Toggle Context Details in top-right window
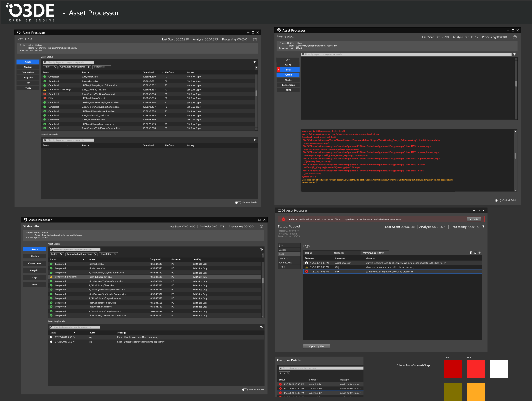The image size is (532, 401). point(498,200)
